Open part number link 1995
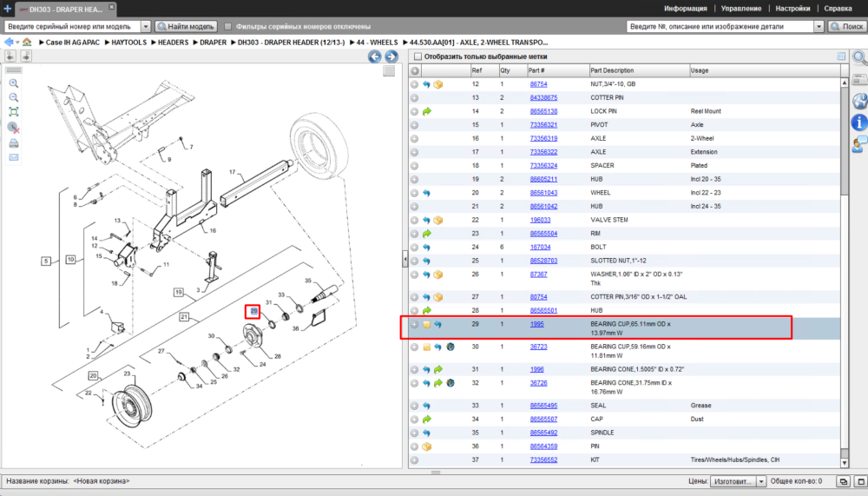Image resolution: width=868 pixels, height=496 pixels. [x=537, y=324]
